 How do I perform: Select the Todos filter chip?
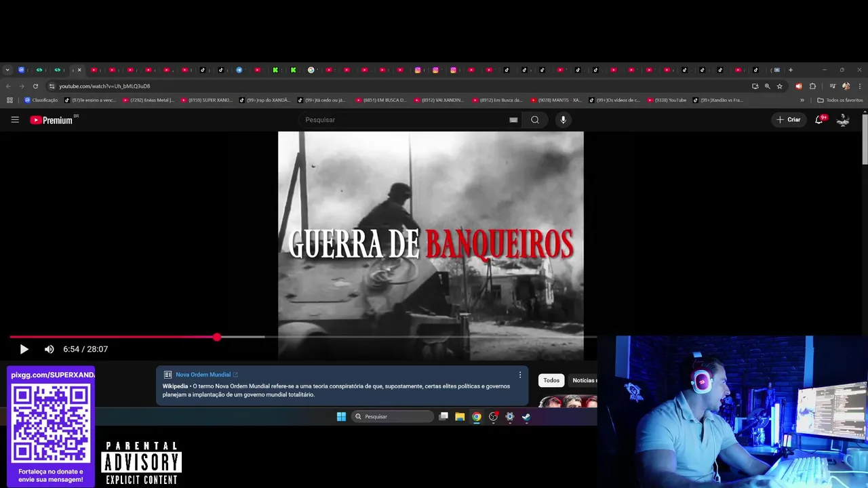[551, 381]
